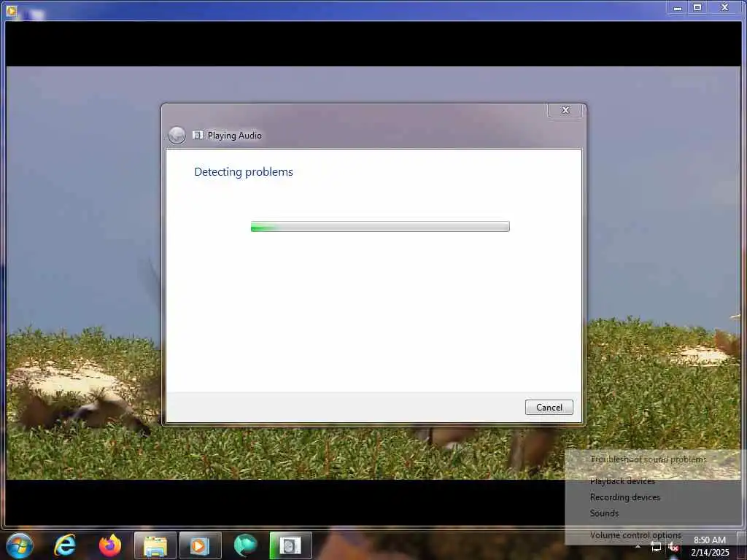Screen dimensions: 747x560
Task: Open Recording devices from context menu
Action: [624, 497]
